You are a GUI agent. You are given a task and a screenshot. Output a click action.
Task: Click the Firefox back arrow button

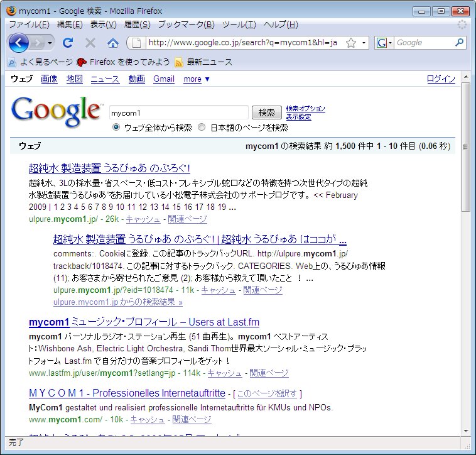pos(18,43)
